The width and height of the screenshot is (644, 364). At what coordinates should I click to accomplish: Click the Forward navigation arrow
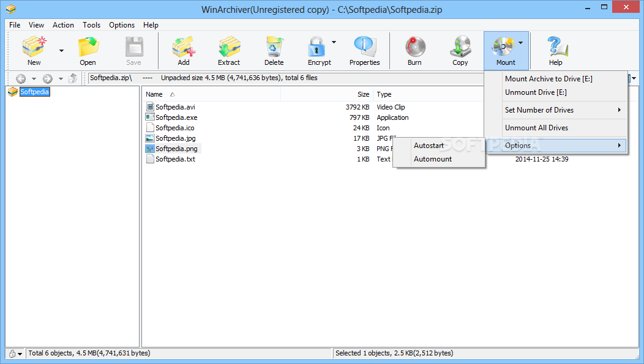click(48, 78)
